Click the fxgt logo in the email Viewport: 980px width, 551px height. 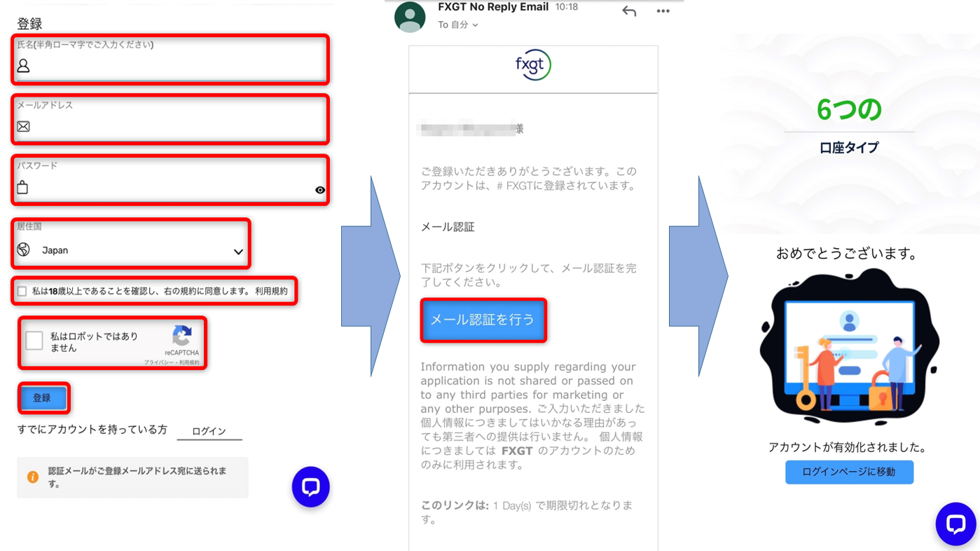[533, 65]
